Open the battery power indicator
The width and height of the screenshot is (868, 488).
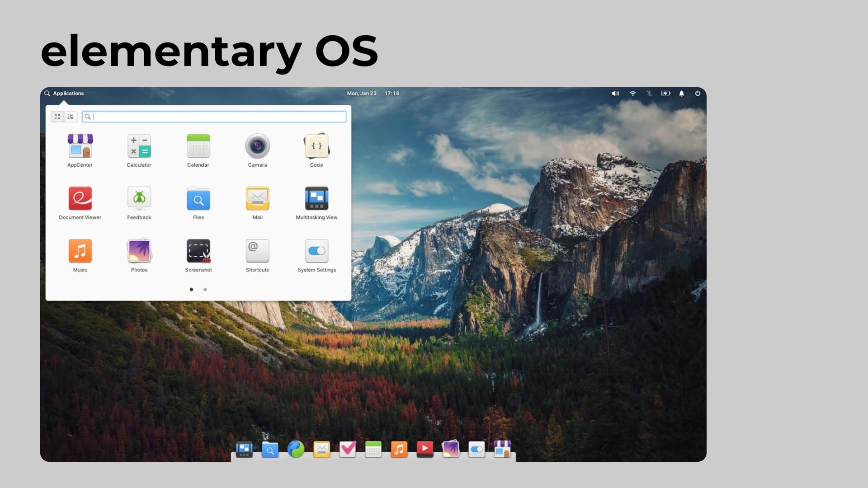coord(665,93)
